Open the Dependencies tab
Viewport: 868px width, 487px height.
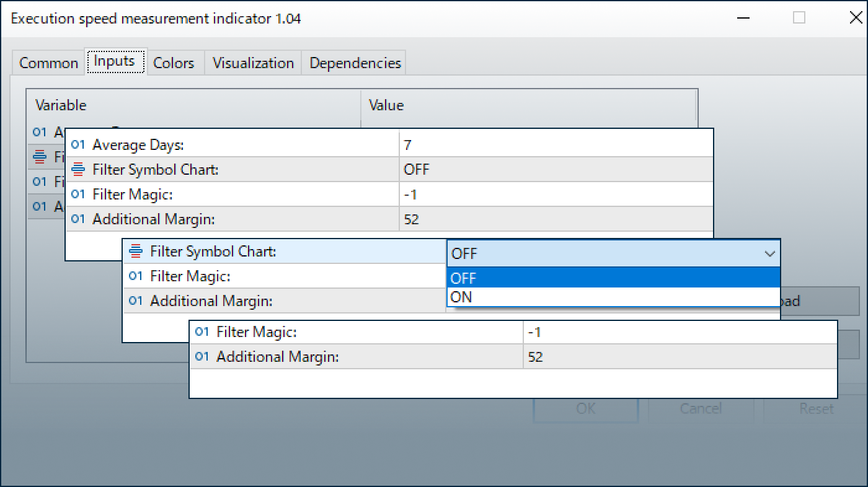(x=355, y=63)
